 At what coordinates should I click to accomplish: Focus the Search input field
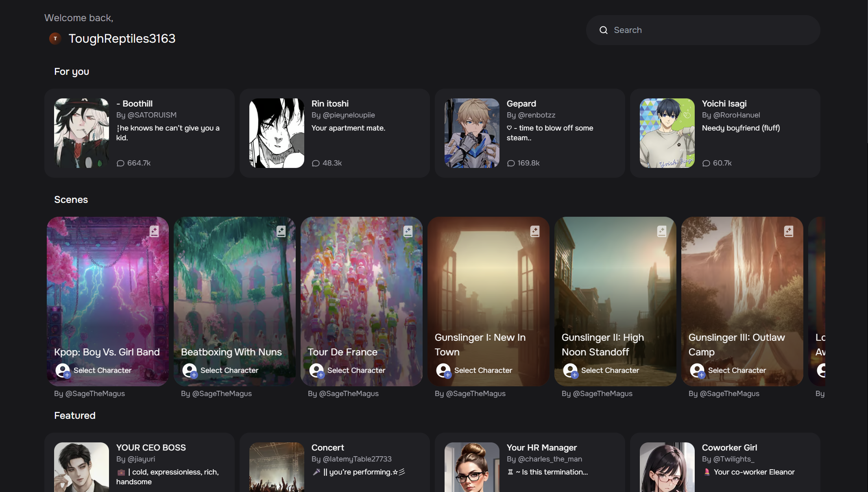(703, 30)
